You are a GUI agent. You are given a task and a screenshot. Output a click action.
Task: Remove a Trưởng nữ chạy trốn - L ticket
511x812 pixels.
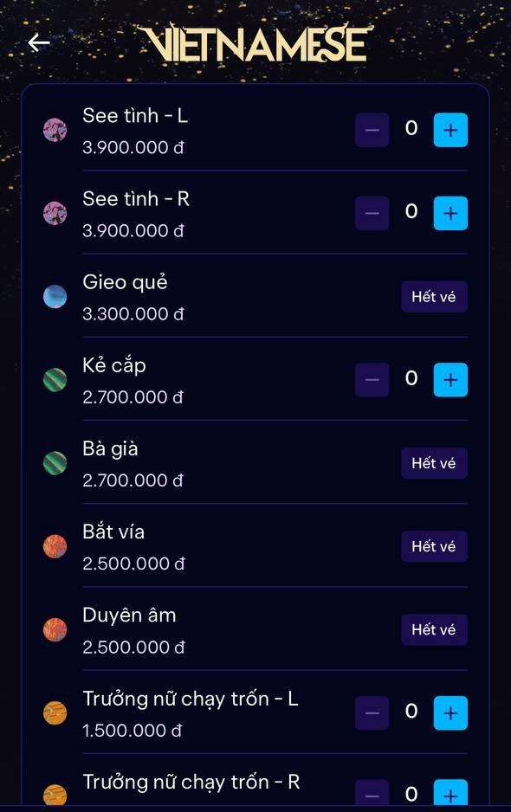(372, 713)
